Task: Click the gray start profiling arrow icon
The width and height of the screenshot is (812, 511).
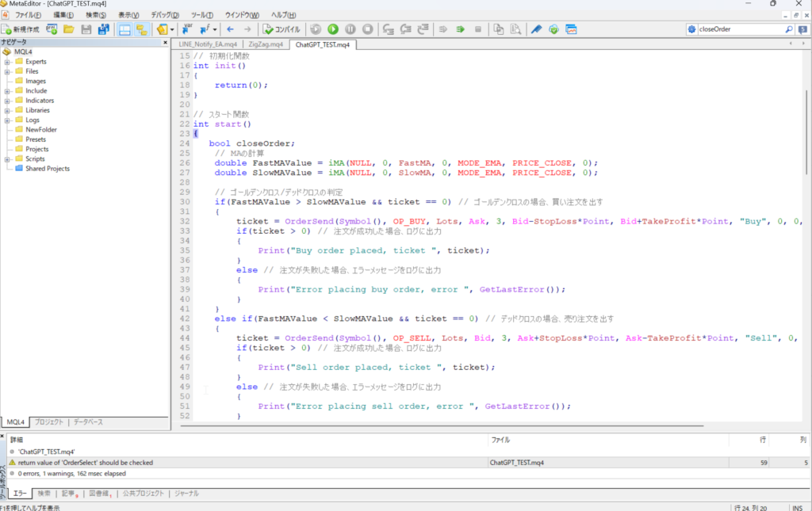Action: coord(442,29)
